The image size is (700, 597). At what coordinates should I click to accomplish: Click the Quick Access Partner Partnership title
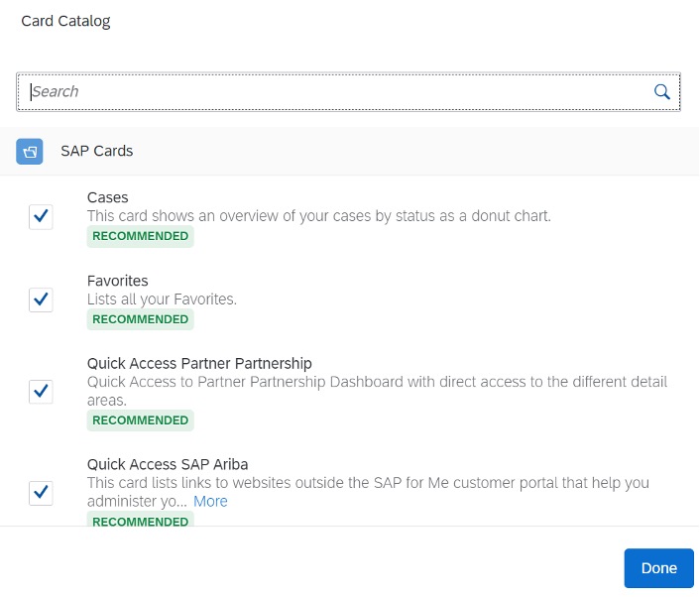[x=199, y=364]
